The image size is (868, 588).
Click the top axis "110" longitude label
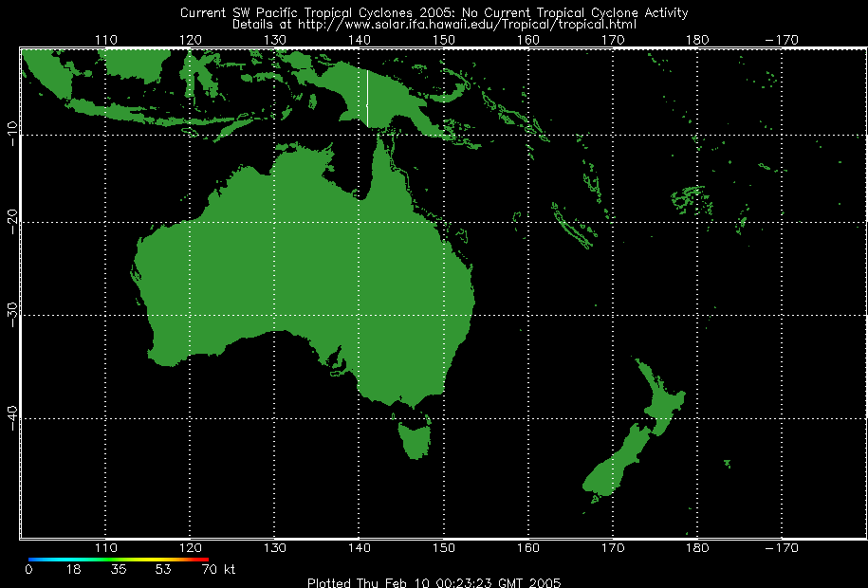(106, 40)
